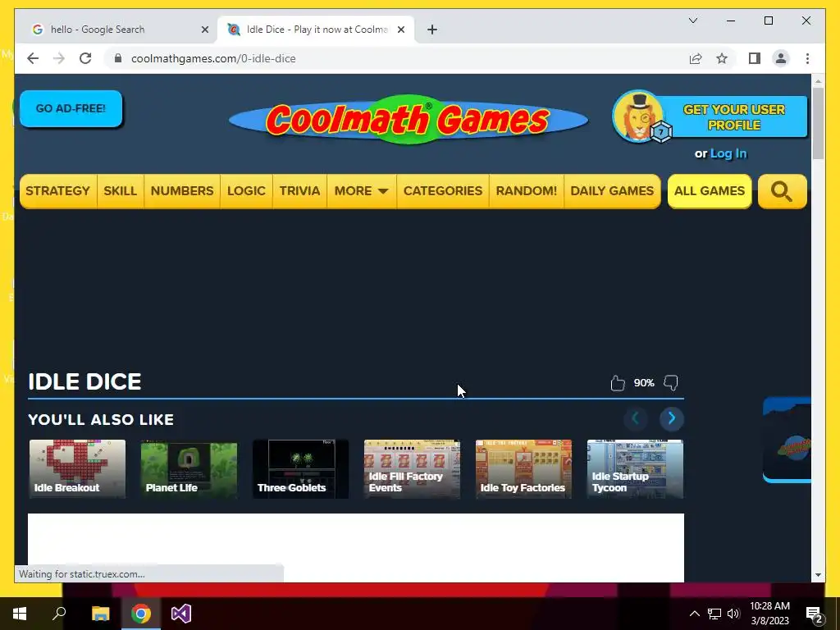Click the scrollbar down arrow
This screenshot has height=630, width=840.
pos(818,575)
